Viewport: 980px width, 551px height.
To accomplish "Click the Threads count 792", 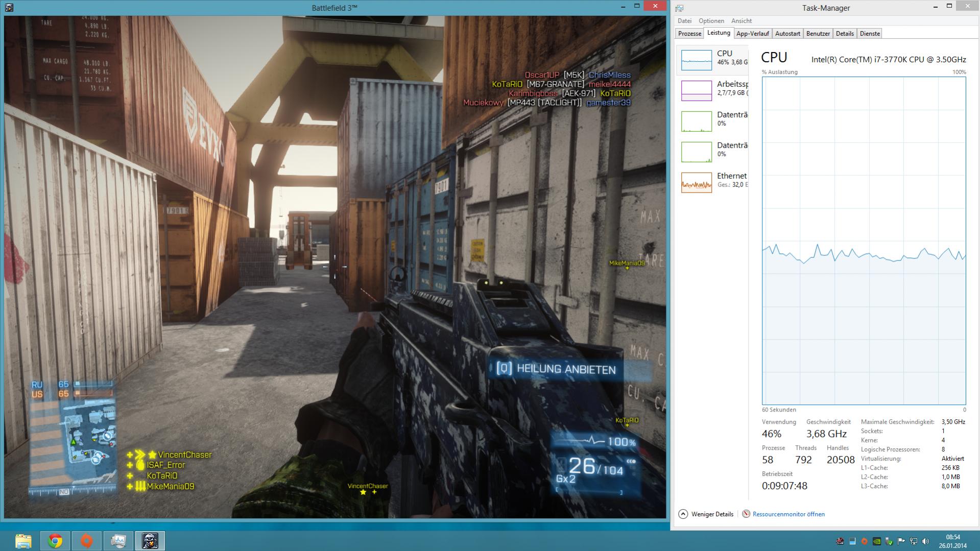I will 803,460.
